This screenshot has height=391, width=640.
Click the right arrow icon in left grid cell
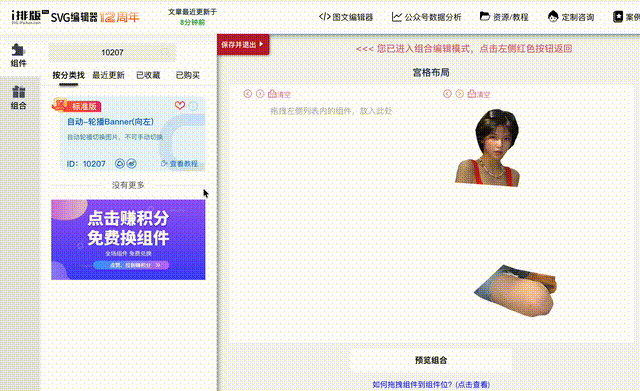[x=260, y=94]
